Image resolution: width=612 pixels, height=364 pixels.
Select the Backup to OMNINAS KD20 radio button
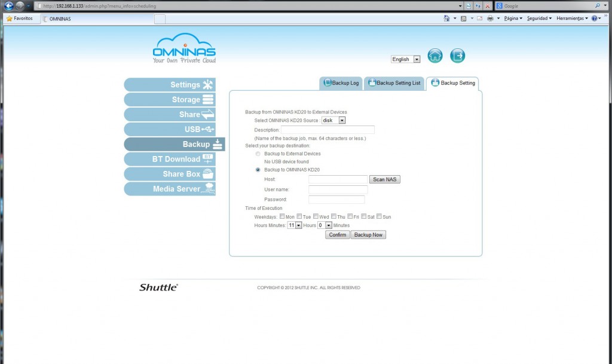tap(258, 170)
